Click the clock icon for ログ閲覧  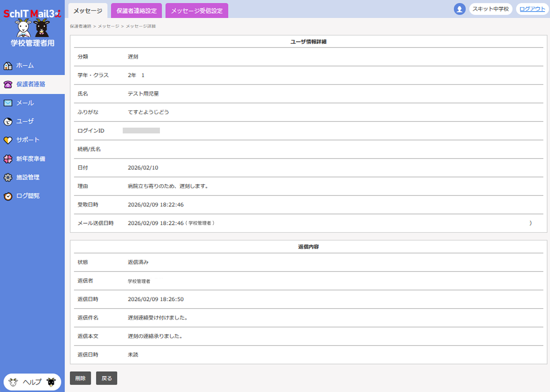tap(8, 196)
